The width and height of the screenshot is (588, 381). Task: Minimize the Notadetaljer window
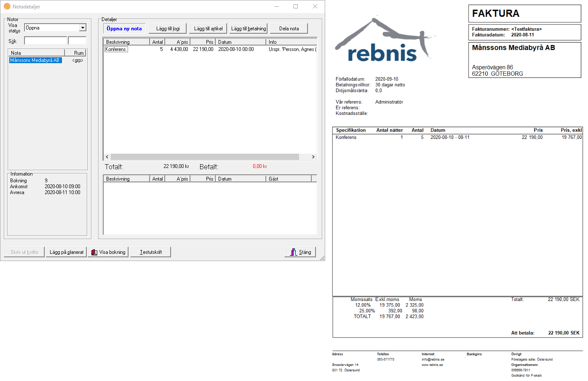pos(277,7)
